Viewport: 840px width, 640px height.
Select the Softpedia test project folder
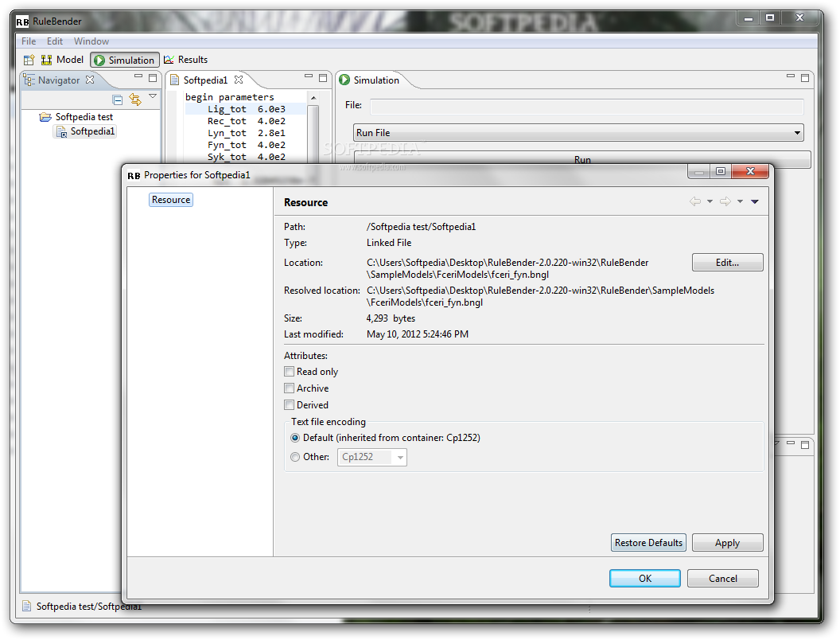tap(76, 117)
